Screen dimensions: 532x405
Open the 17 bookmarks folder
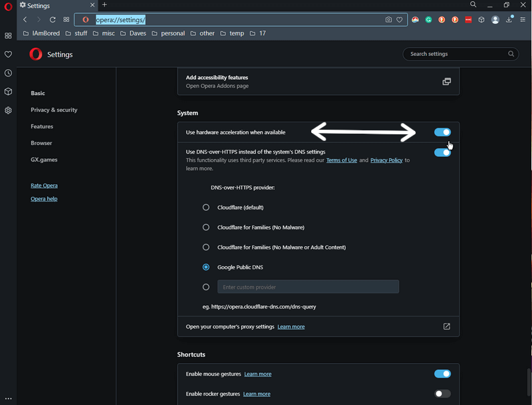[x=258, y=33]
